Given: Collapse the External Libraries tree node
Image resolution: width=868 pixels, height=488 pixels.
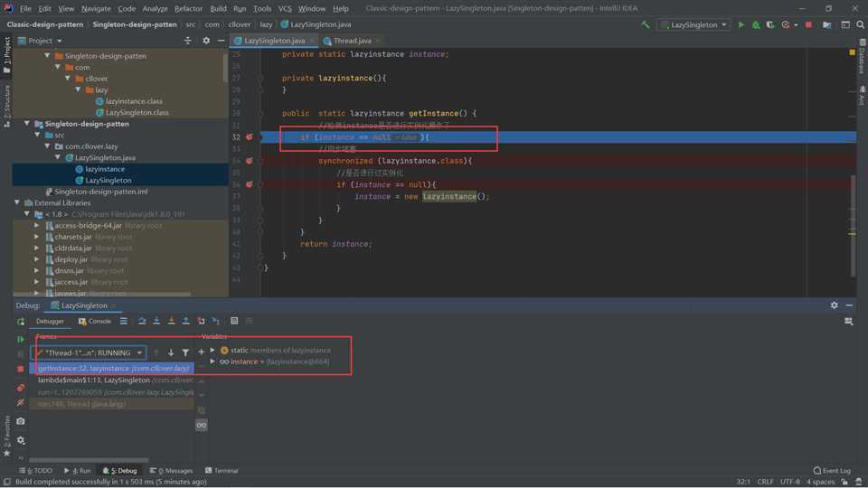Looking at the screenshot, I should [17, 203].
